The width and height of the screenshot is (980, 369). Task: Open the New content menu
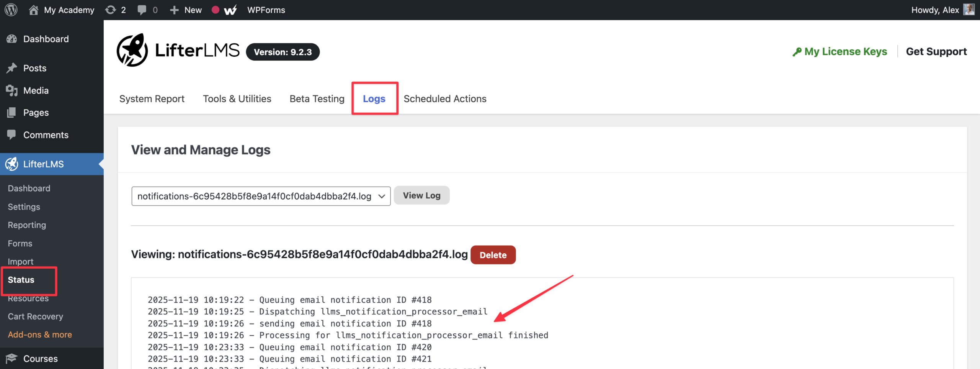click(186, 10)
